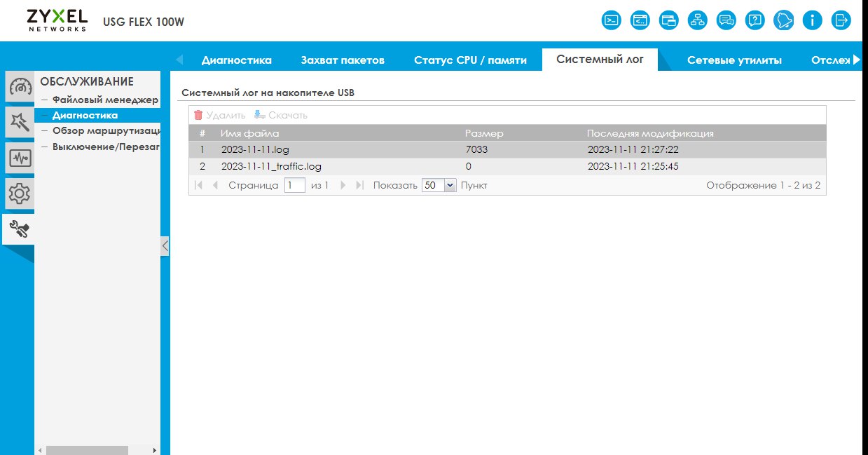Select file 2023-11-11.log row

507,149
